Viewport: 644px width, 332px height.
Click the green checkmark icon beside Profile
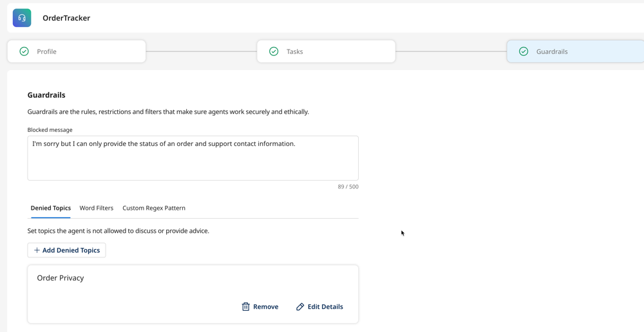point(24,51)
